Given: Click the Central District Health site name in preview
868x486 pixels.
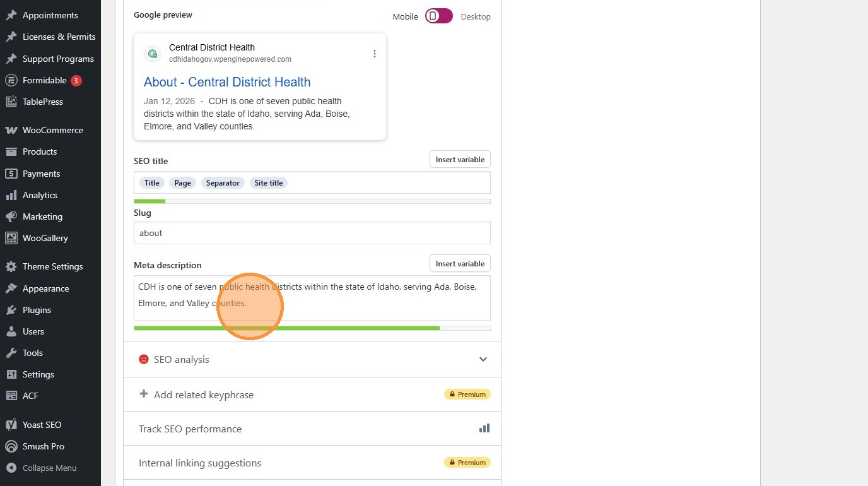Looking at the screenshot, I should 212,47.
